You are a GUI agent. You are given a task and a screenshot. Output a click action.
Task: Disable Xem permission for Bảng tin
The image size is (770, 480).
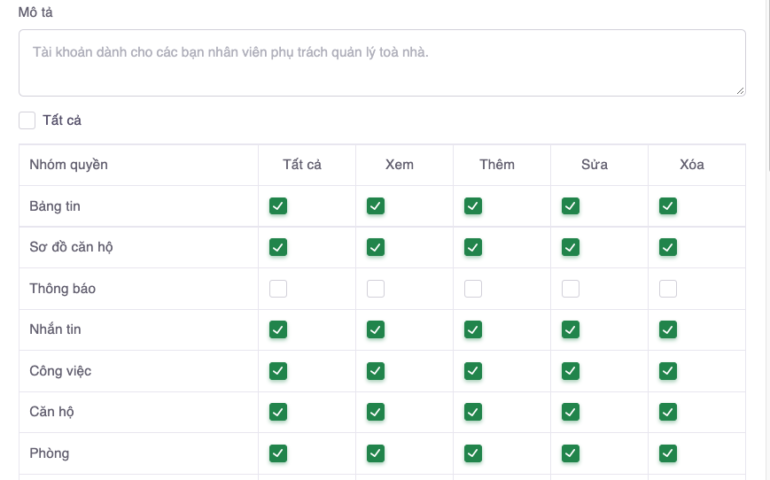point(376,206)
